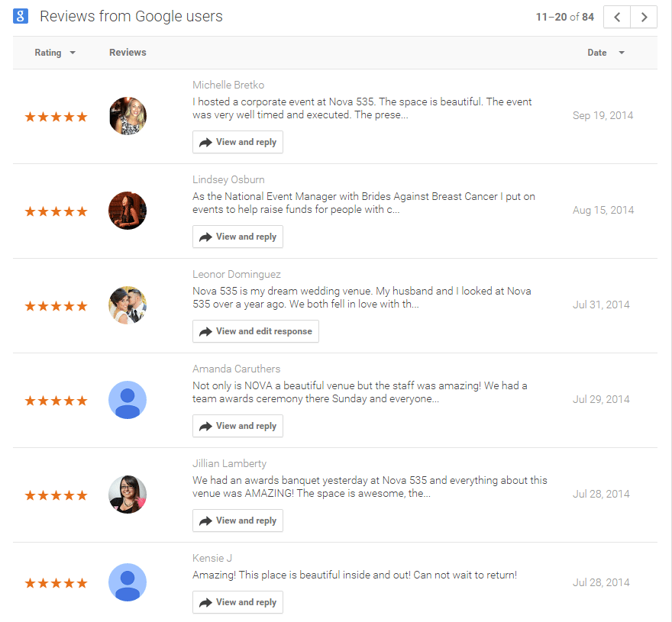This screenshot has width=672, height=622.
Task: Click the Reviews column header
Action: click(128, 53)
